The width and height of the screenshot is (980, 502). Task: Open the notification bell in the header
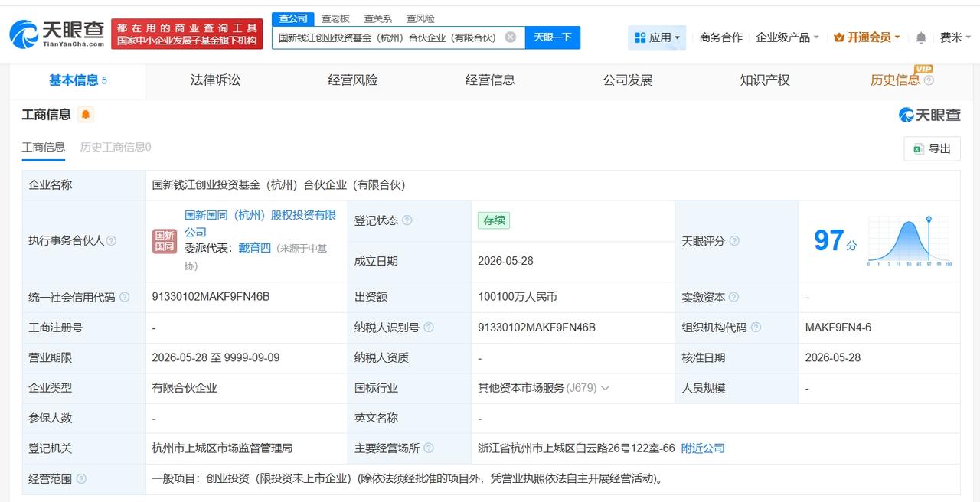click(x=921, y=37)
